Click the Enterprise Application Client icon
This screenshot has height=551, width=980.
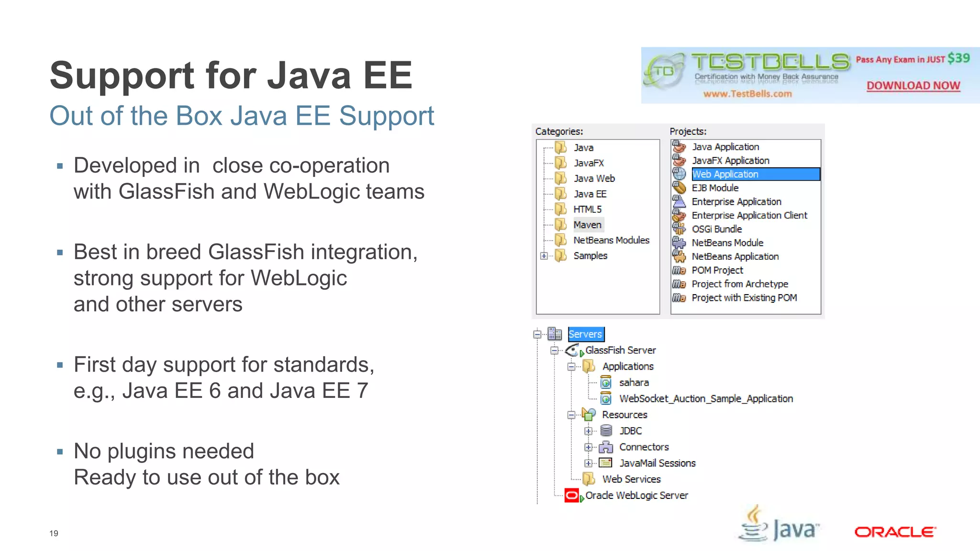[x=679, y=215]
